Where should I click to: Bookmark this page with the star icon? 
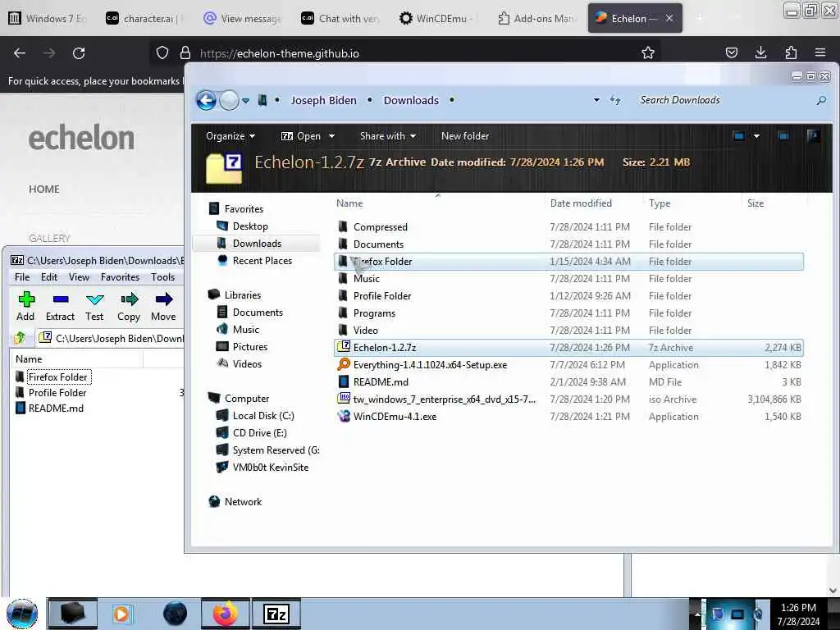[648, 52]
